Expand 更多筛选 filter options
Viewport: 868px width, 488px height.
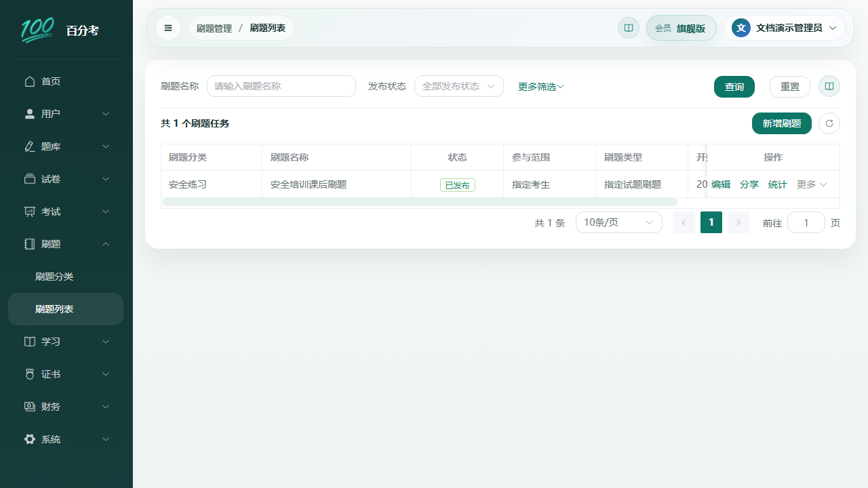[x=541, y=87]
